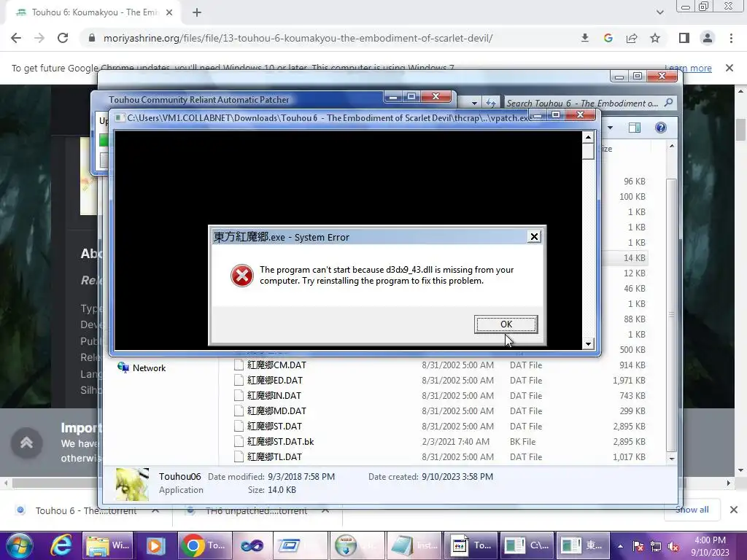
Task: Dismiss the Chrome update notice
Action: pos(729,68)
